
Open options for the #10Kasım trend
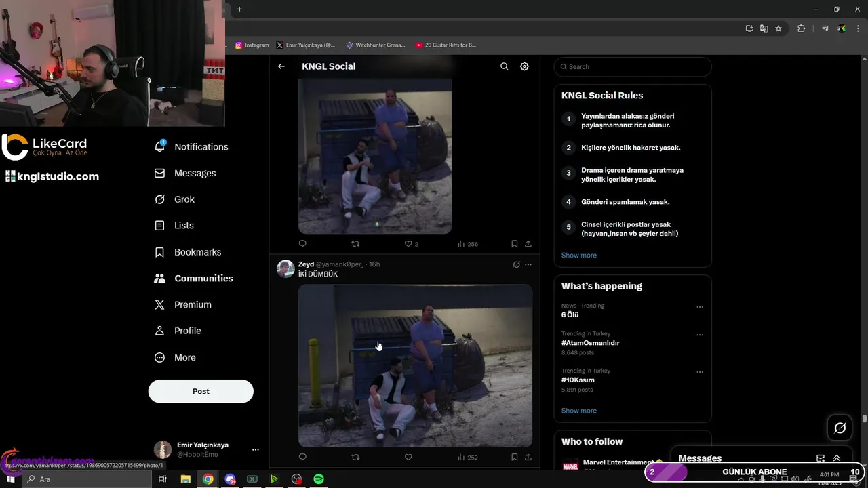point(700,372)
